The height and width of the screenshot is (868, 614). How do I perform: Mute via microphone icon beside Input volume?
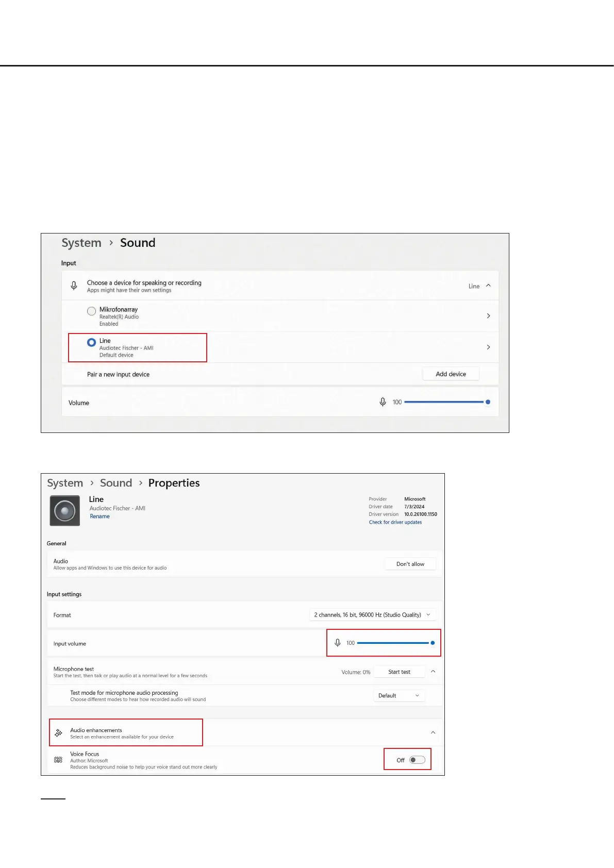click(x=338, y=643)
